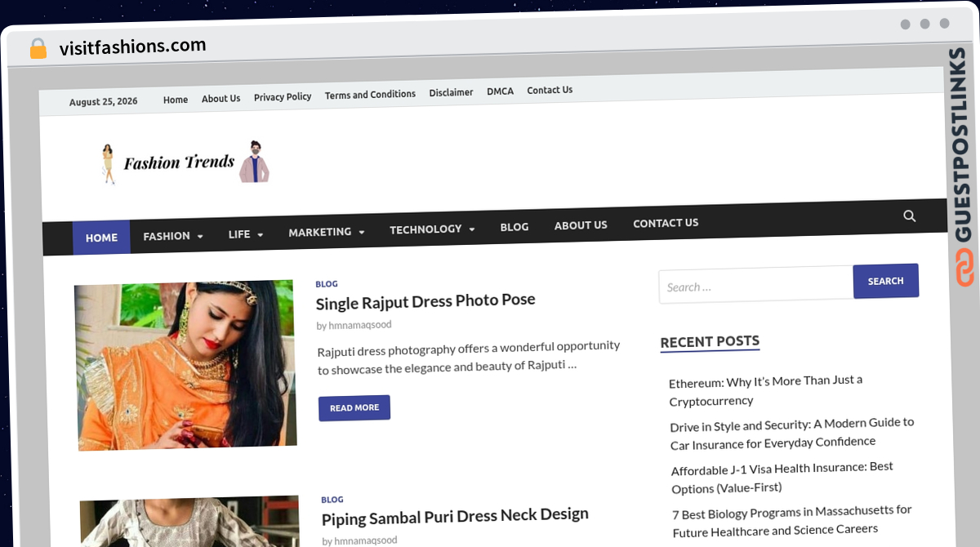This screenshot has width=980, height=547.
Task: Click the visitfashions.com address text
Action: pos(133,47)
